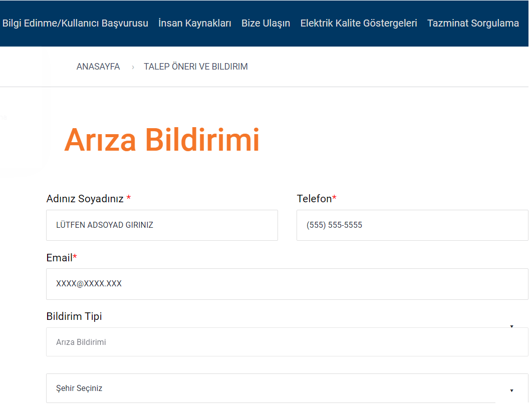Open Elektrik Kalite Göstergeleri page
This screenshot has height=413, width=532.
coord(358,23)
